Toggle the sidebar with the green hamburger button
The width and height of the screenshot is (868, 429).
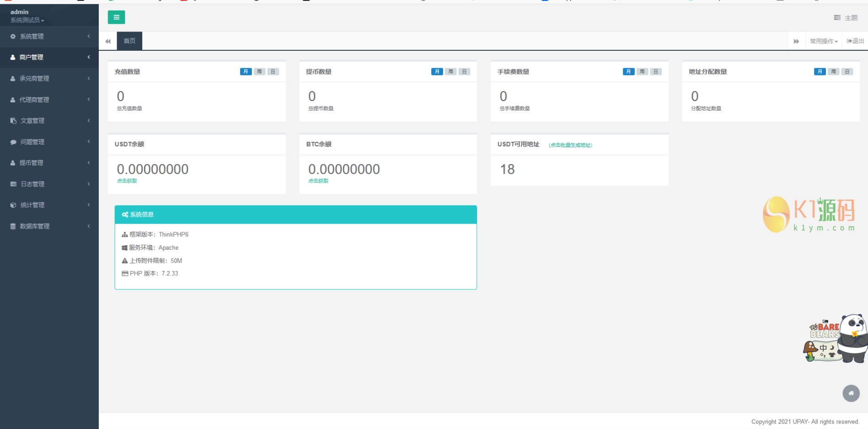(116, 17)
